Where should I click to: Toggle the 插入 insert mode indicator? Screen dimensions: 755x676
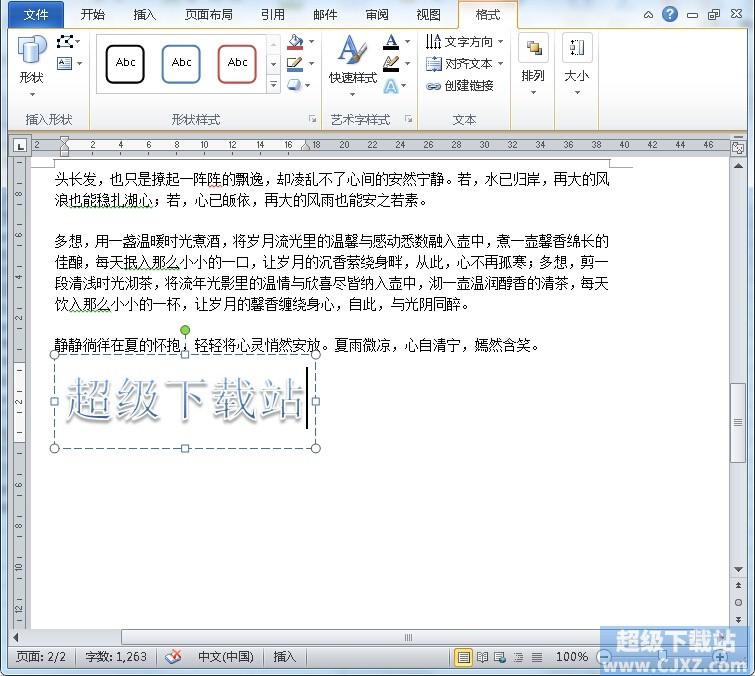coord(285,657)
